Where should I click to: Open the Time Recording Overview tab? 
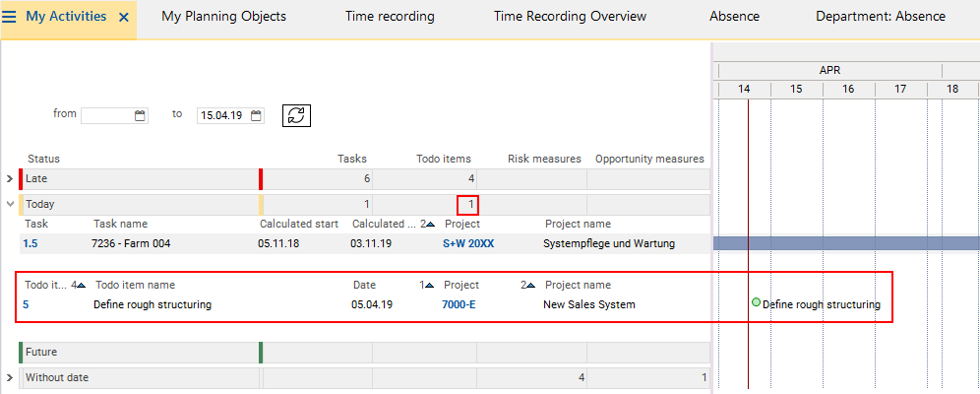(x=570, y=17)
